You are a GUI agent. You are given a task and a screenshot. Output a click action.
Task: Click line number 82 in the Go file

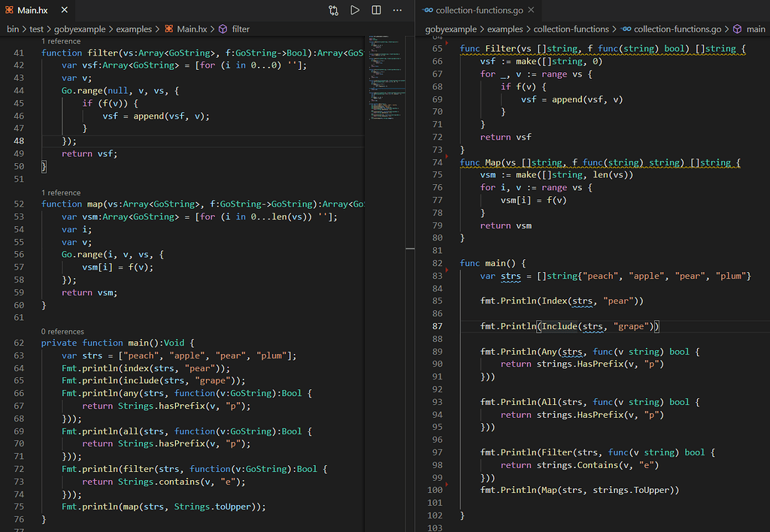[x=437, y=263]
